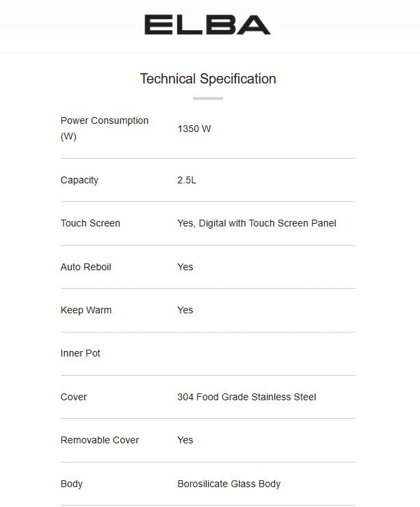
Task: Click the Yes value beside Keep Warm
Action: (185, 310)
